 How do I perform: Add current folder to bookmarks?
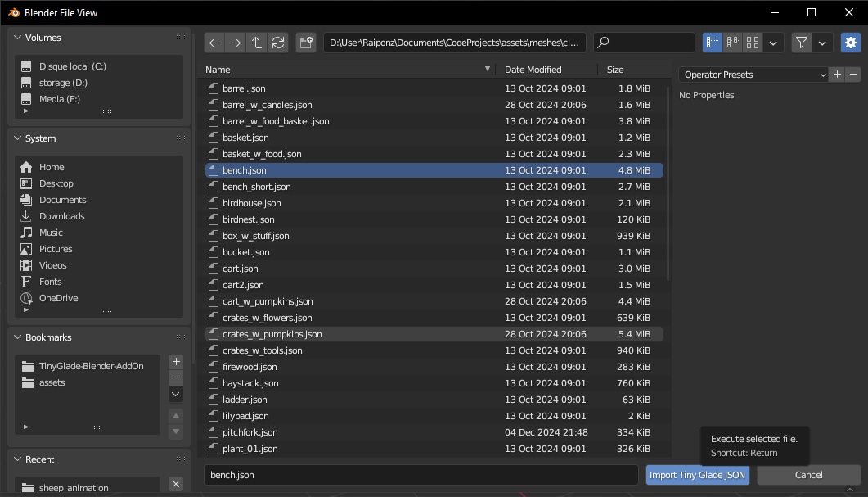tap(176, 362)
